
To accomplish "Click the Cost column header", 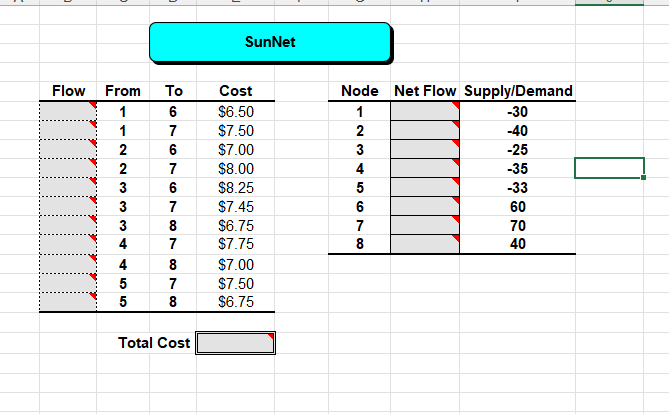I will 236,91.
